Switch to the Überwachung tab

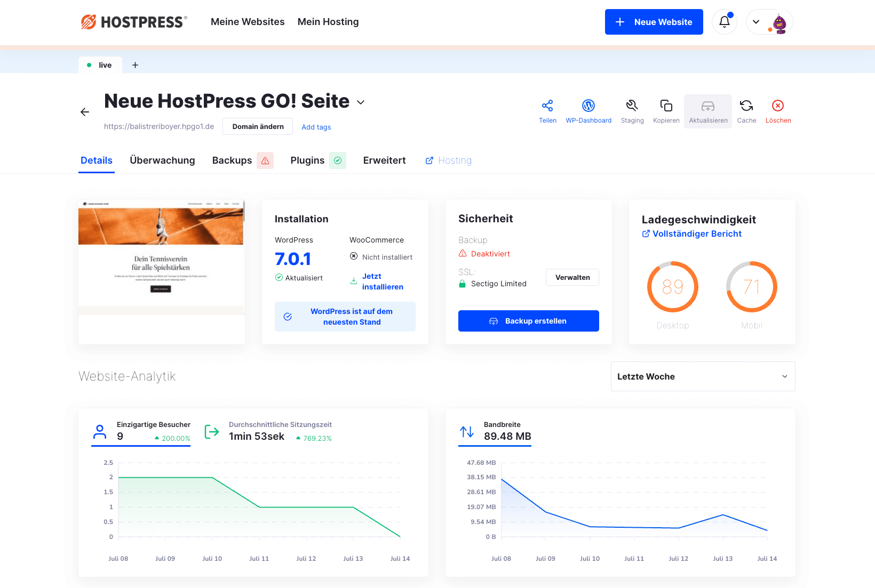pos(162,160)
